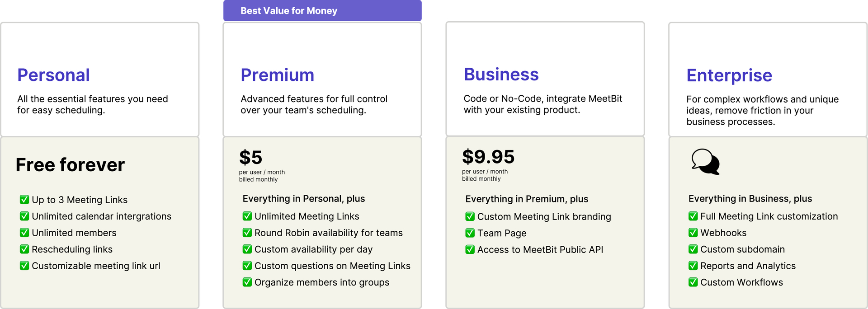The image size is (868, 309).
Task: Click the Business plan heading
Action: tap(501, 75)
